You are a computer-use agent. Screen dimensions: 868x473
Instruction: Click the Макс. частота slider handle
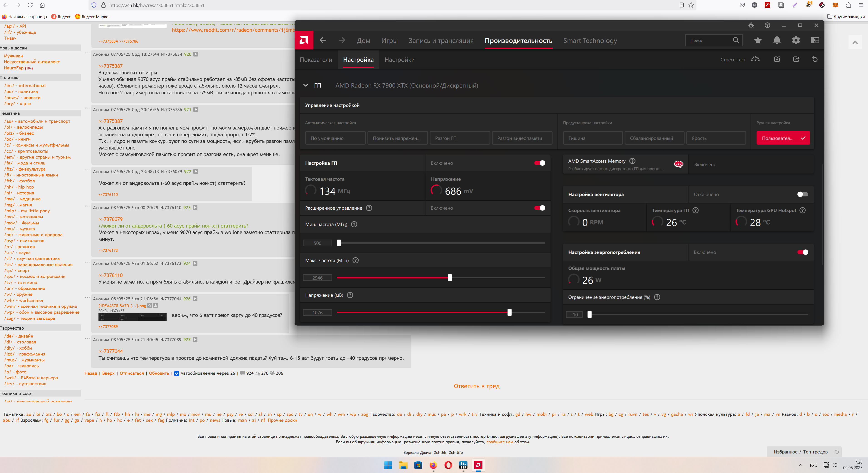(x=450, y=278)
